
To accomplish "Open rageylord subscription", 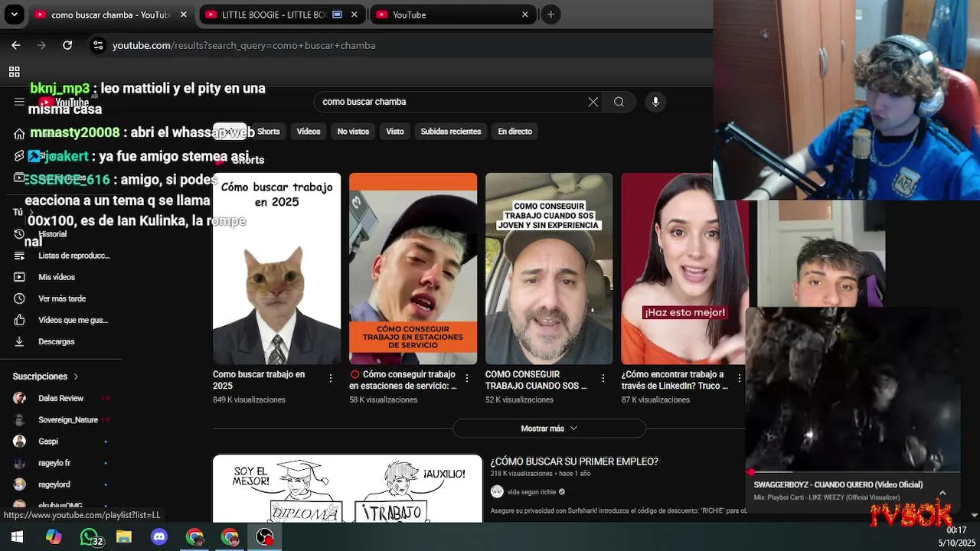I will [x=54, y=484].
